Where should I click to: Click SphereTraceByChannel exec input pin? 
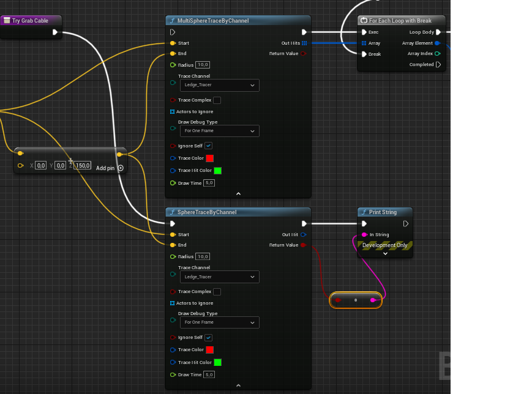point(173,224)
